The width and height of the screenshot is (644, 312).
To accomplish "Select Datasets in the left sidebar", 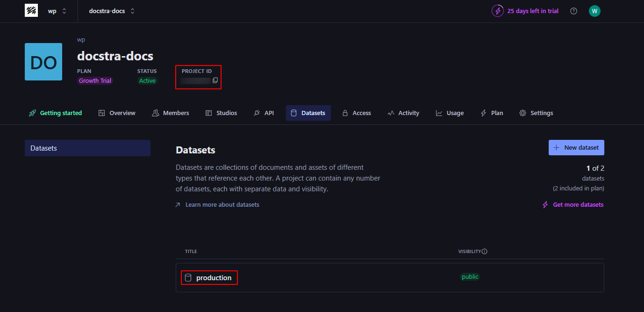I will coord(87,148).
